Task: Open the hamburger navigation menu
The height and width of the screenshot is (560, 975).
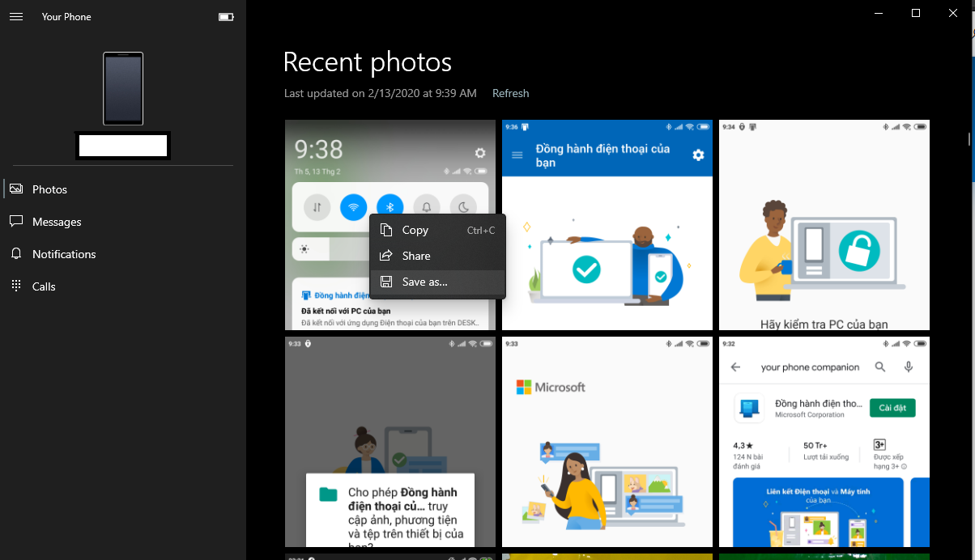Action: 15,17
